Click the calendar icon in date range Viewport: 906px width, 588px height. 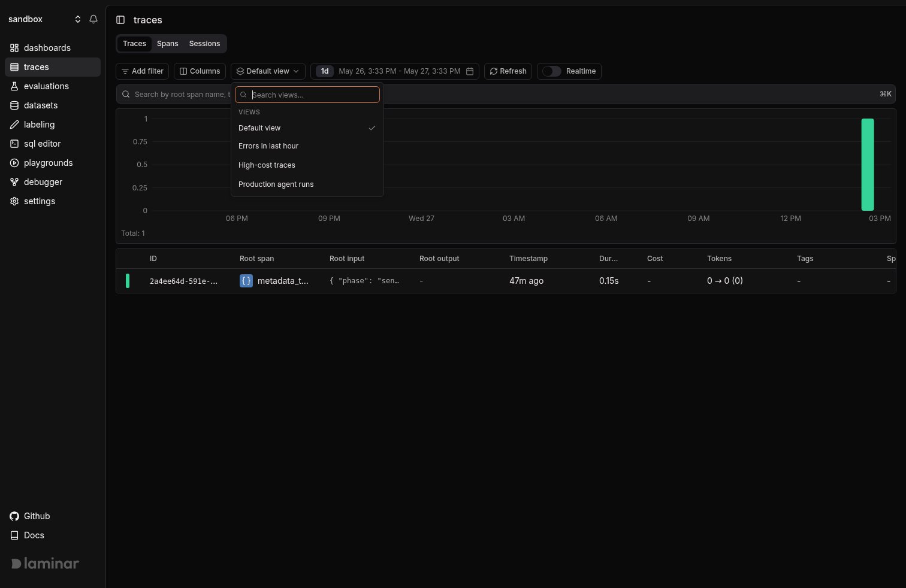(x=470, y=71)
